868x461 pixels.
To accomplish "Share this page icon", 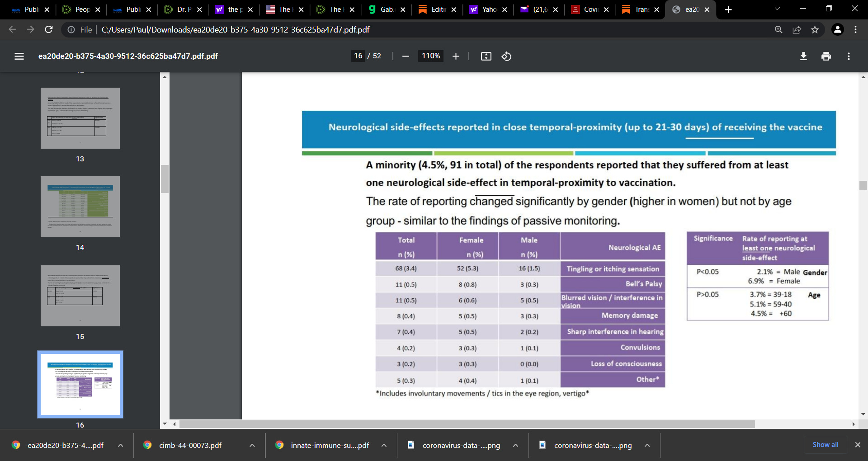I will (x=797, y=29).
